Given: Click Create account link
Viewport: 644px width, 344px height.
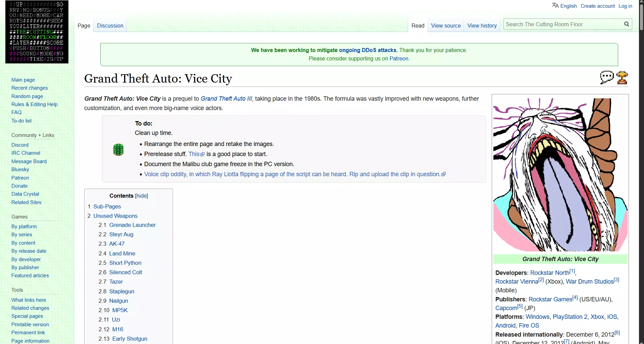Looking at the screenshot, I should (x=598, y=6).
